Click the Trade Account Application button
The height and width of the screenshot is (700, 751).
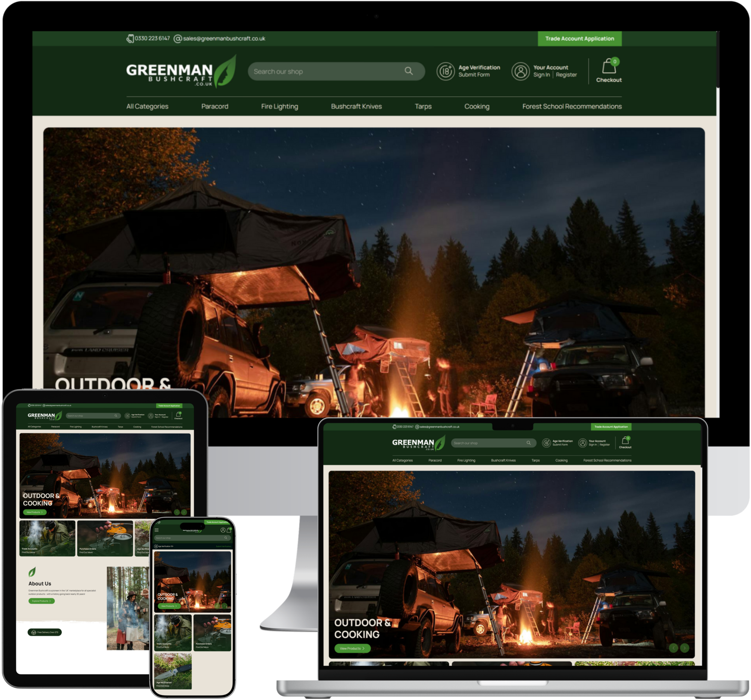[x=579, y=38]
